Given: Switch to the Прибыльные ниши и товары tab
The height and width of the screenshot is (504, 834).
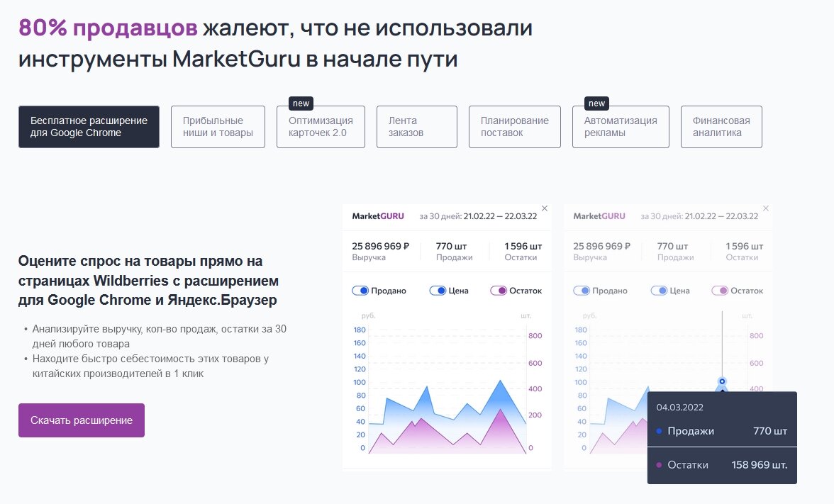Looking at the screenshot, I should [218, 126].
